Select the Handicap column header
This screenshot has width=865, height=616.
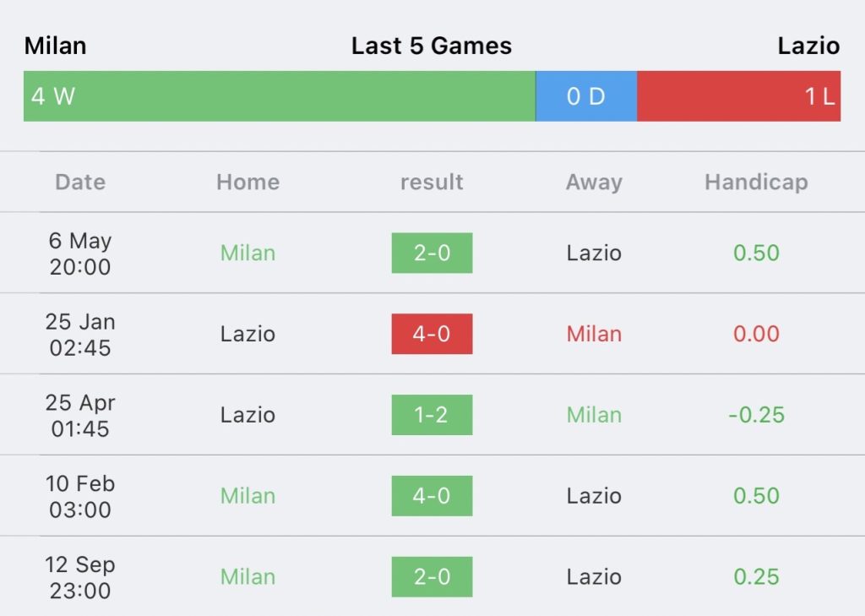point(756,182)
